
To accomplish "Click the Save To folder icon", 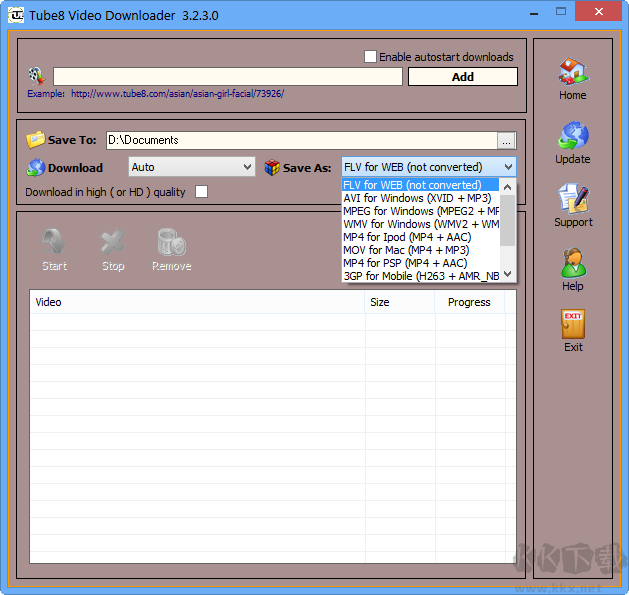I will (x=35, y=140).
